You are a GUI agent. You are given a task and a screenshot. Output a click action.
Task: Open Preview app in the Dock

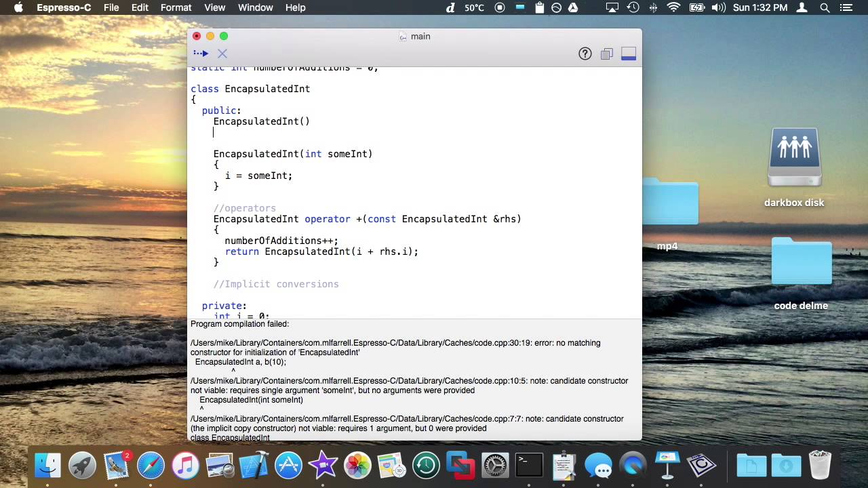(220, 465)
